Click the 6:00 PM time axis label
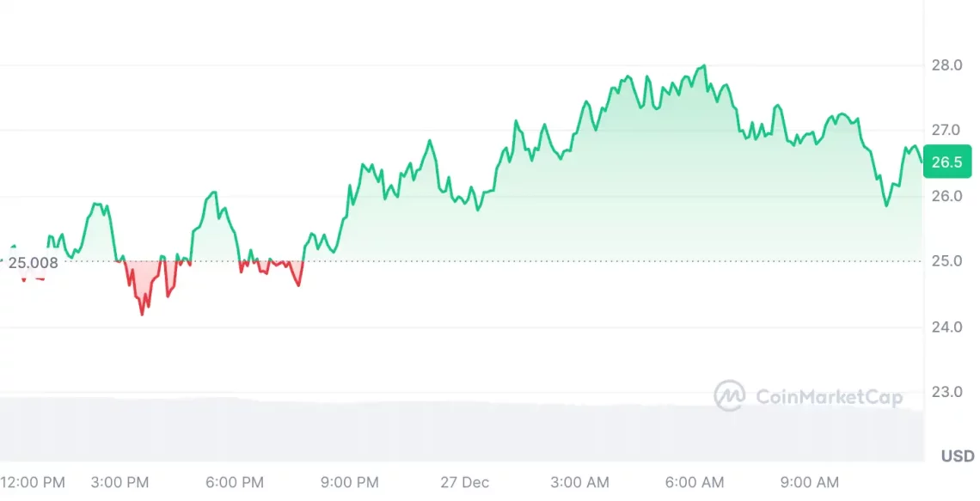Viewport: 980px width, 501px height. click(235, 483)
